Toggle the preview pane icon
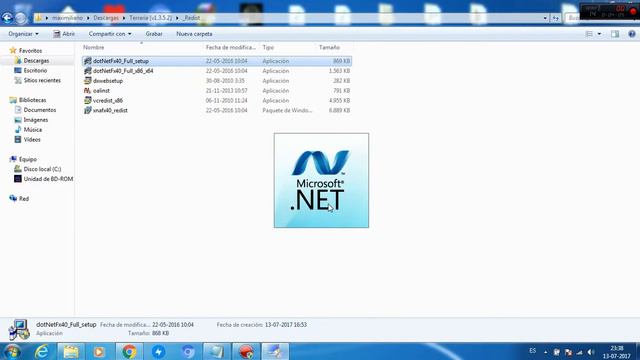The height and width of the screenshot is (360, 640). pos(615,34)
